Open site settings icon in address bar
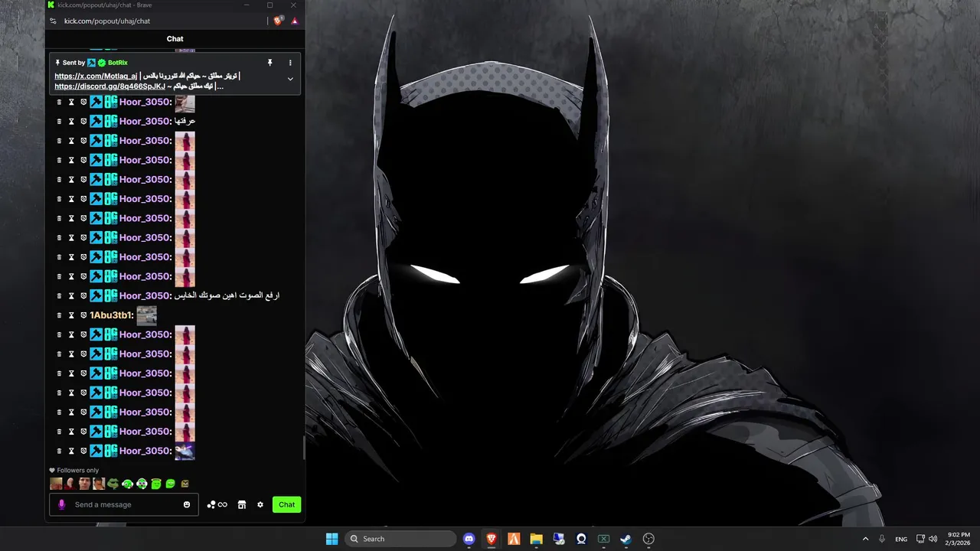Screen dimensions: 980x551 click(53, 21)
